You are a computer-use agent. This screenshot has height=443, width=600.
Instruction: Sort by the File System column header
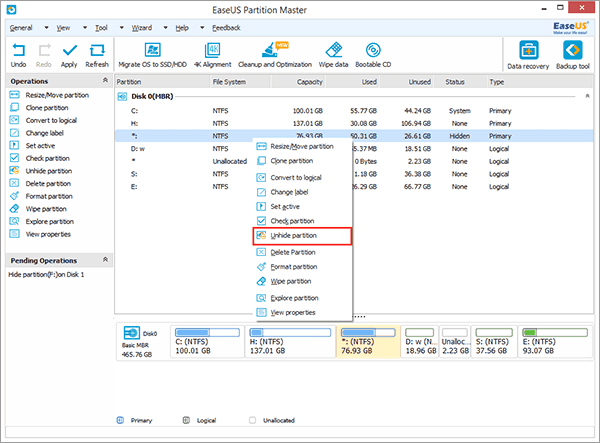tap(240, 82)
